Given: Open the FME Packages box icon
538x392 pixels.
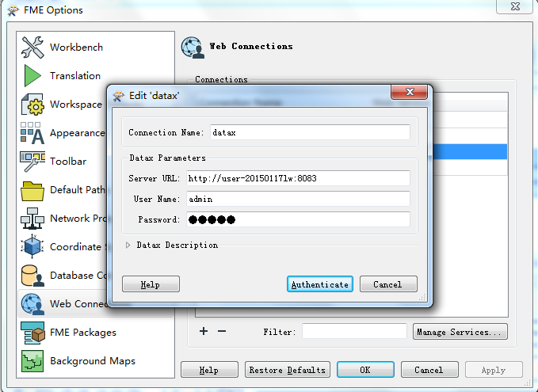Looking at the screenshot, I should click(32, 333).
